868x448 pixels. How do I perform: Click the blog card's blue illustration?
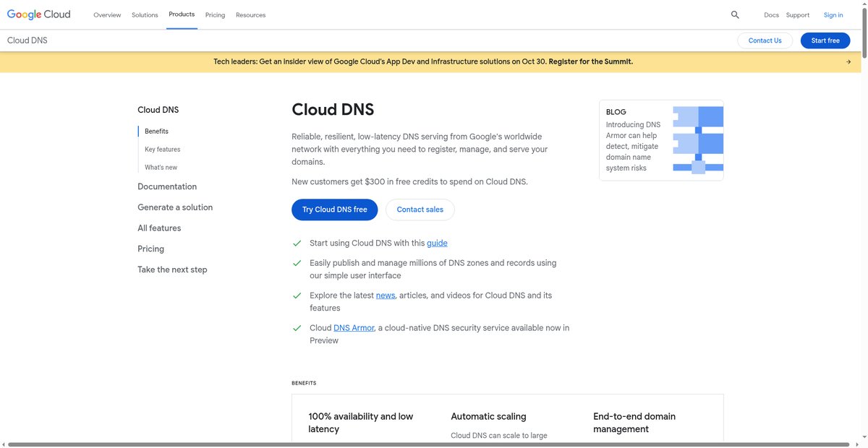point(698,140)
